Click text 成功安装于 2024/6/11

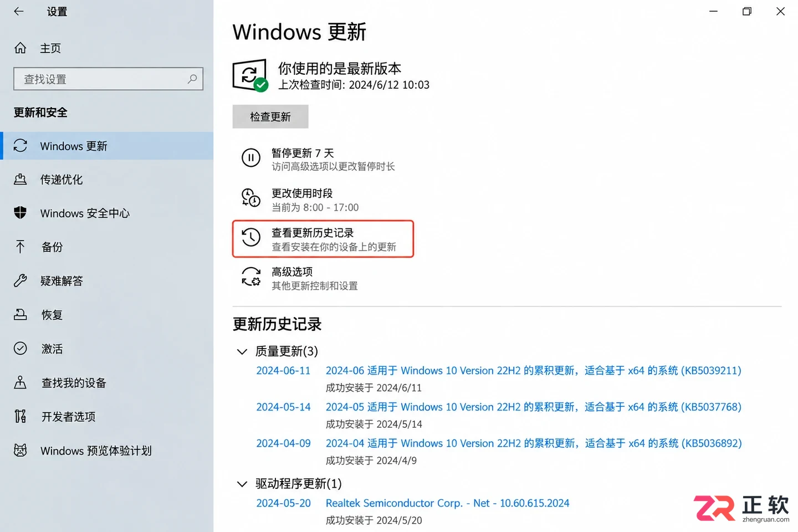coord(374,388)
